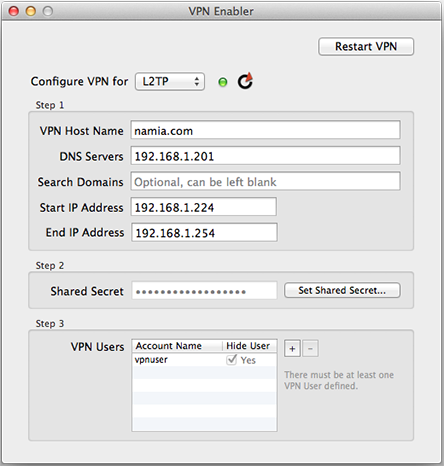
Task: Click the gray zoom window button
Action: coord(48,11)
